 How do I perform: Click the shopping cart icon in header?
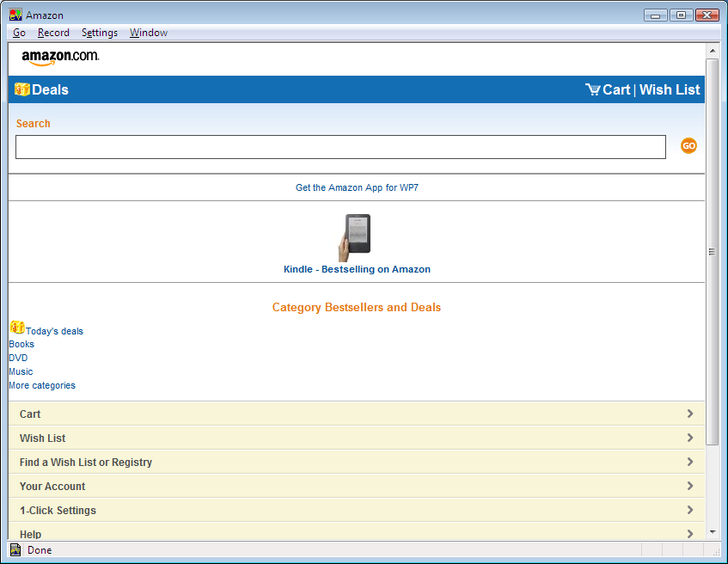click(592, 89)
